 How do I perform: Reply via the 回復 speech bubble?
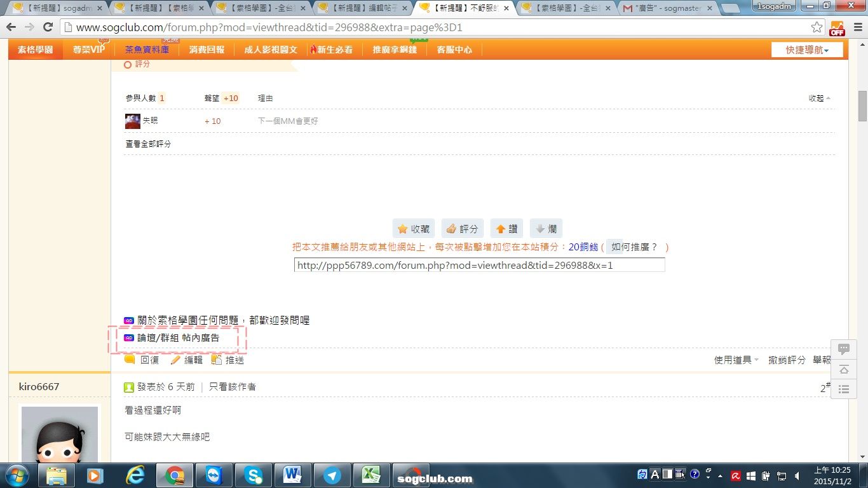pos(141,360)
